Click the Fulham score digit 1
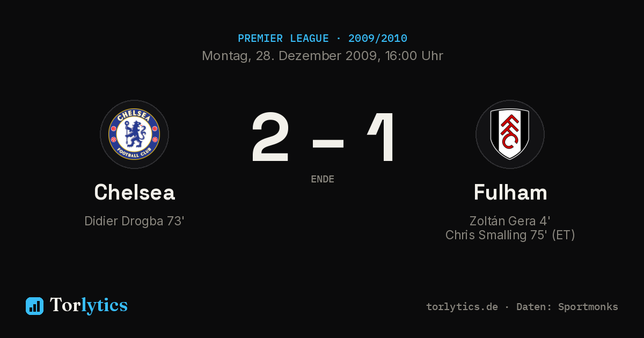 pos(382,137)
